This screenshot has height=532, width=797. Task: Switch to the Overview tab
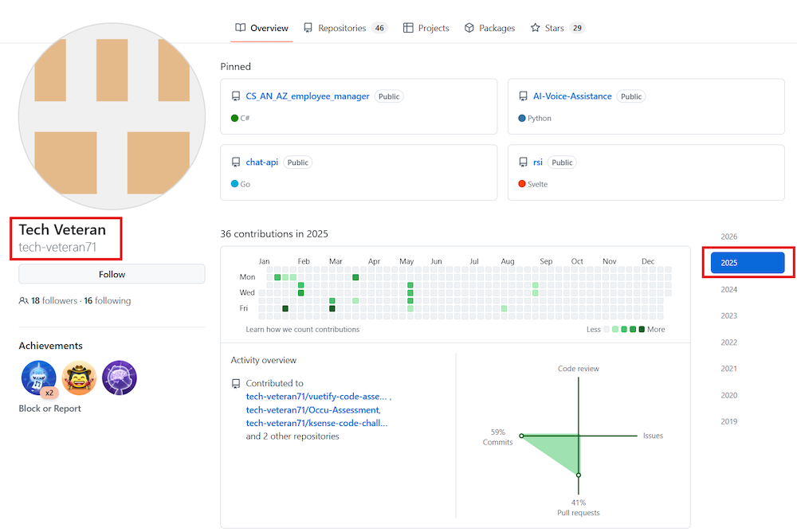pyautogui.click(x=261, y=28)
